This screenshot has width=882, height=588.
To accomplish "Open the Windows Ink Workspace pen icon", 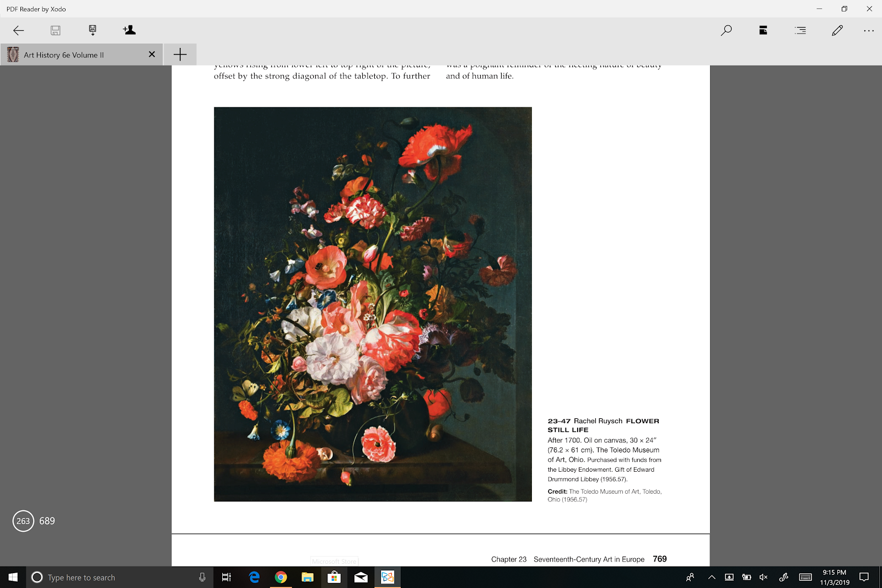I will (x=783, y=577).
